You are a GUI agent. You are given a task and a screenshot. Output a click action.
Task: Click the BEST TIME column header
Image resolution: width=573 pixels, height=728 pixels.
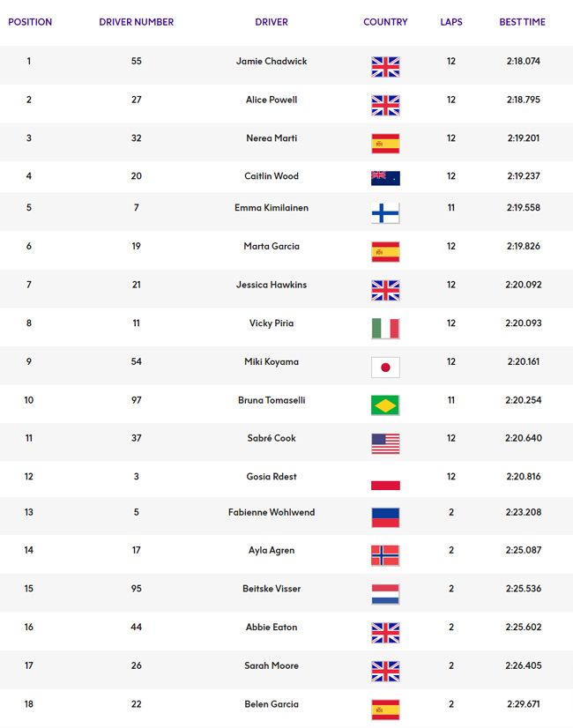[x=523, y=22]
